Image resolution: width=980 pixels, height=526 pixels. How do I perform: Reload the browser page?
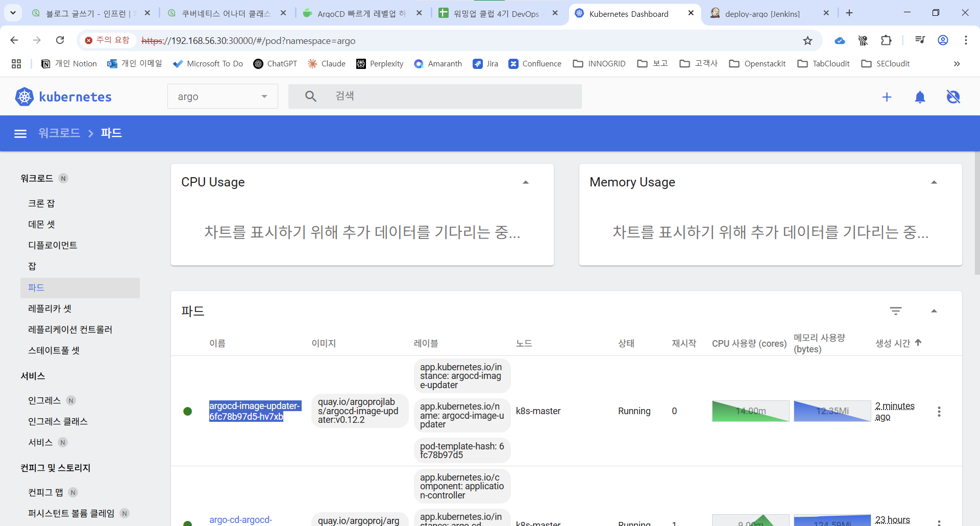click(60, 40)
